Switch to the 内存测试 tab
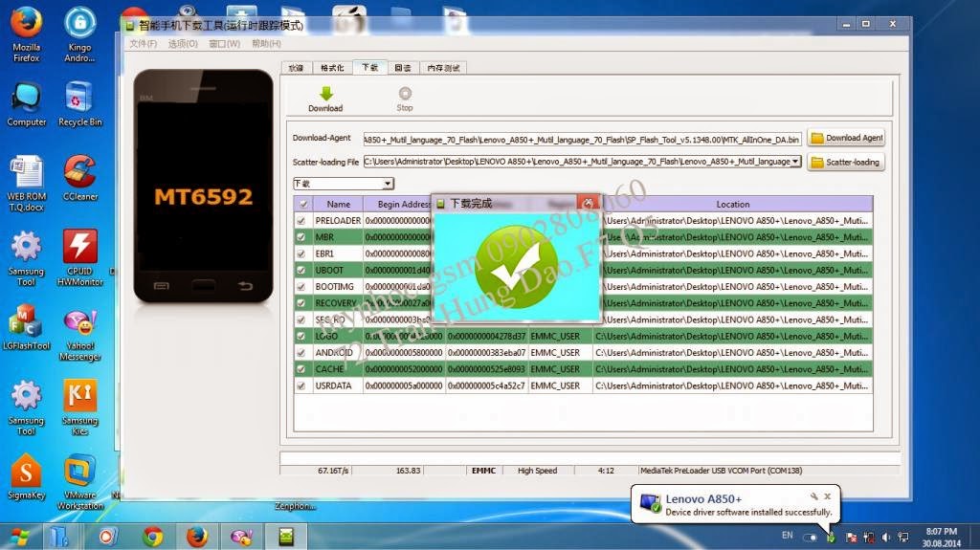The height and width of the screenshot is (550, 980). point(443,68)
